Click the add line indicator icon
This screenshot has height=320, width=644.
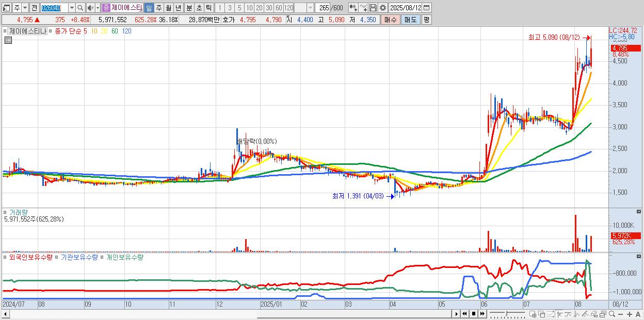coord(363,8)
